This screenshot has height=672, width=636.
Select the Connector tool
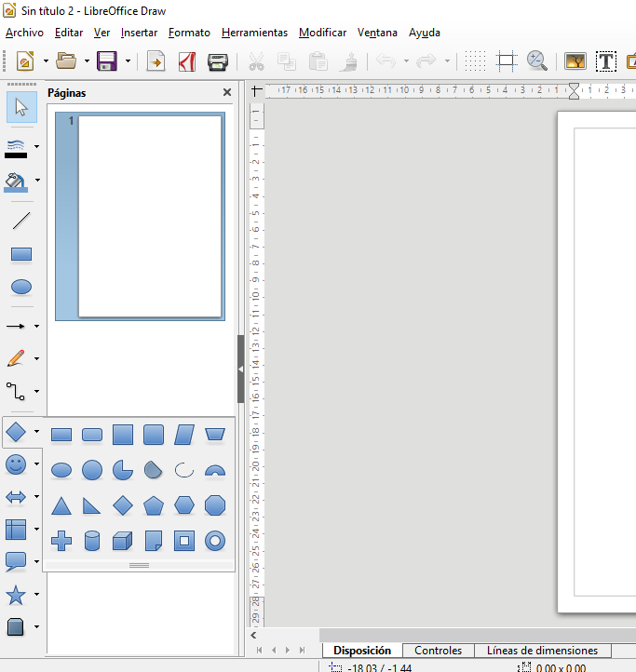pos(16,391)
